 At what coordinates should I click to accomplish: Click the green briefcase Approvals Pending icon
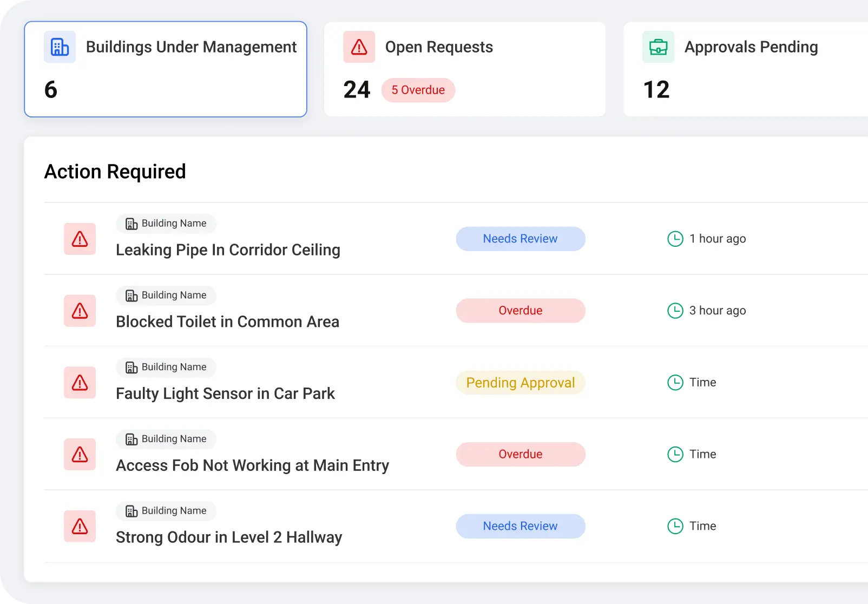(658, 47)
